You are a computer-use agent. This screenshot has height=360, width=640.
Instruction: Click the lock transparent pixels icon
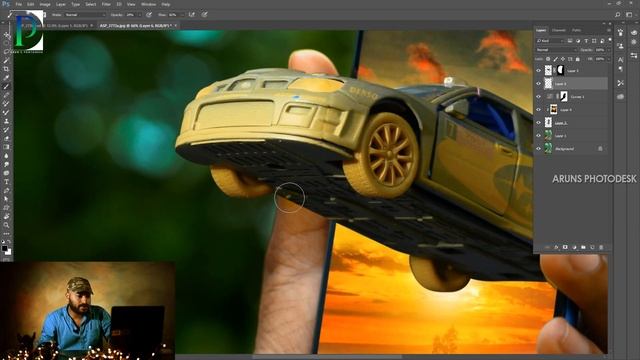tap(548, 59)
